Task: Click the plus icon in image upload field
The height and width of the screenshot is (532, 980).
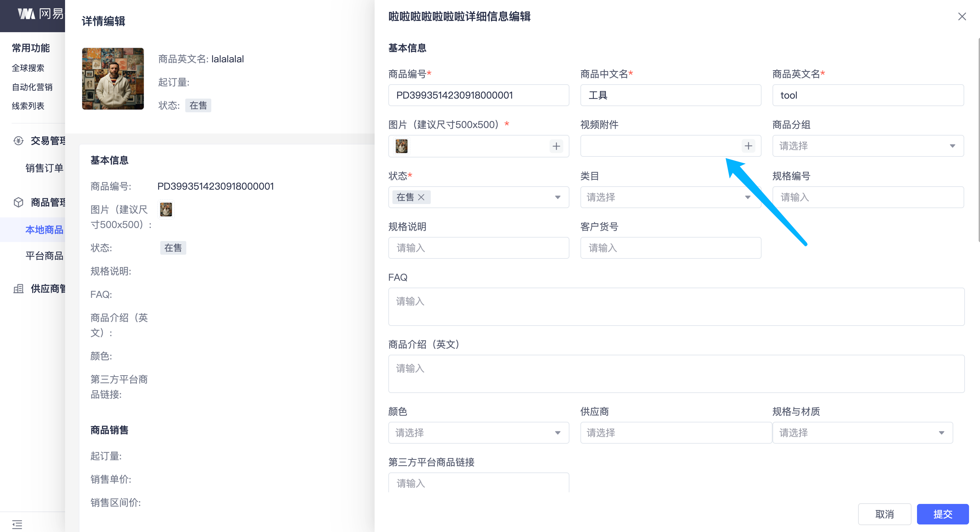Action: 556,146
